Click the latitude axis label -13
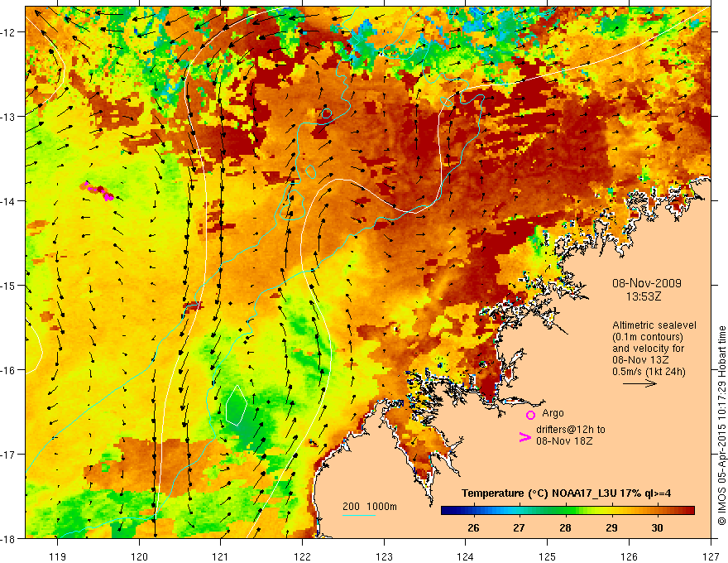Viewport: 728px width, 563px height. 9,117
